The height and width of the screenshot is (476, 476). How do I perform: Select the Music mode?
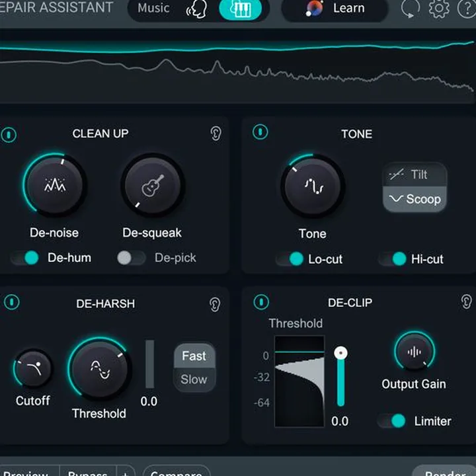tap(153, 8)
